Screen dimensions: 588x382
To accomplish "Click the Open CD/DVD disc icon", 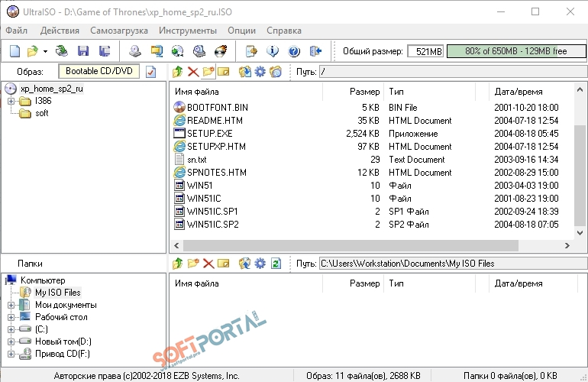I will click(x=62, y=51).
